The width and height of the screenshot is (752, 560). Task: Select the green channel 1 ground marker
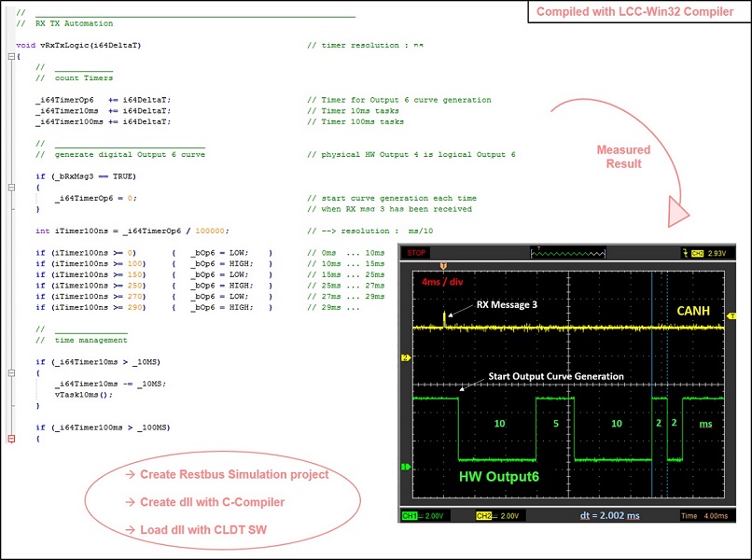point(406,467)
